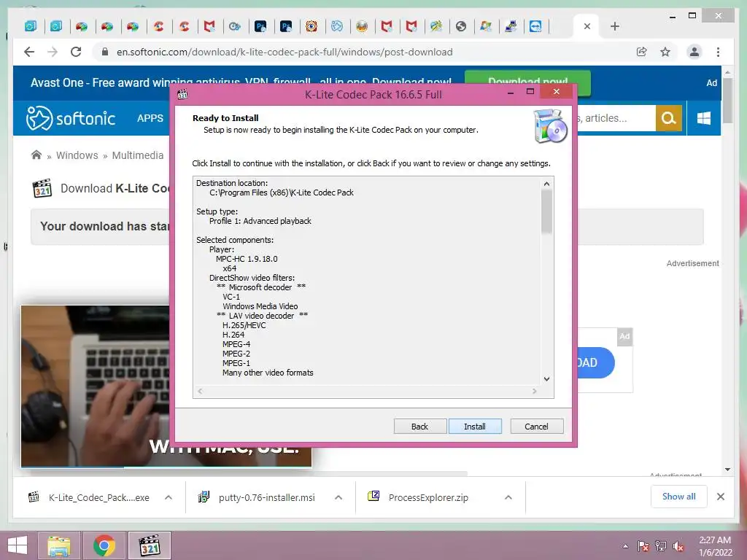
Task: Open the APPS menu on Softonic
Action: (150, 118)
